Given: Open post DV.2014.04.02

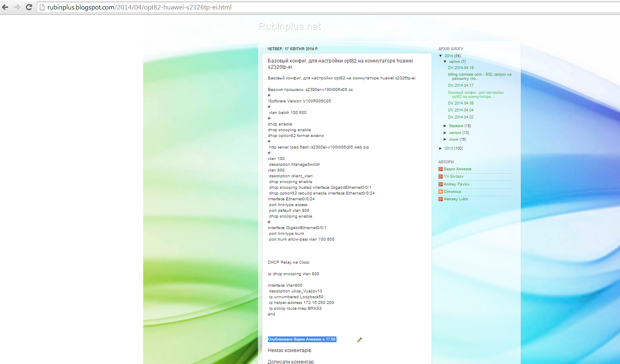Looking at the screenshot, I should [461, 117].
